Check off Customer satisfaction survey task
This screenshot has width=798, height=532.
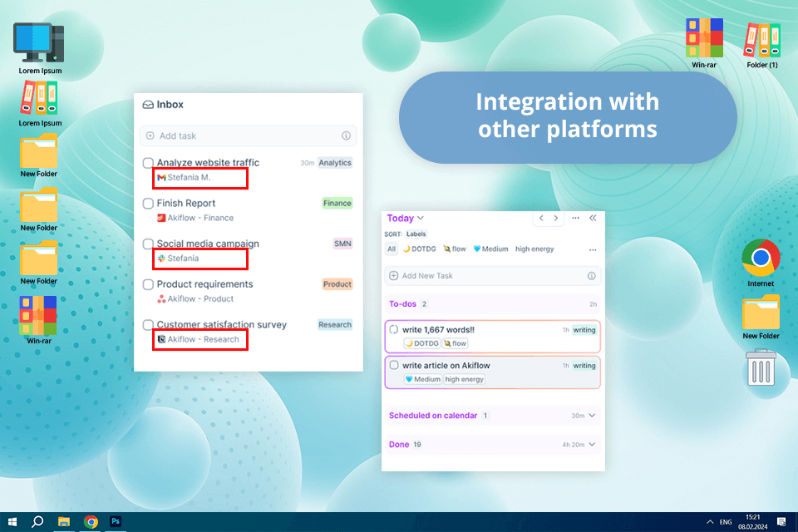148,325
